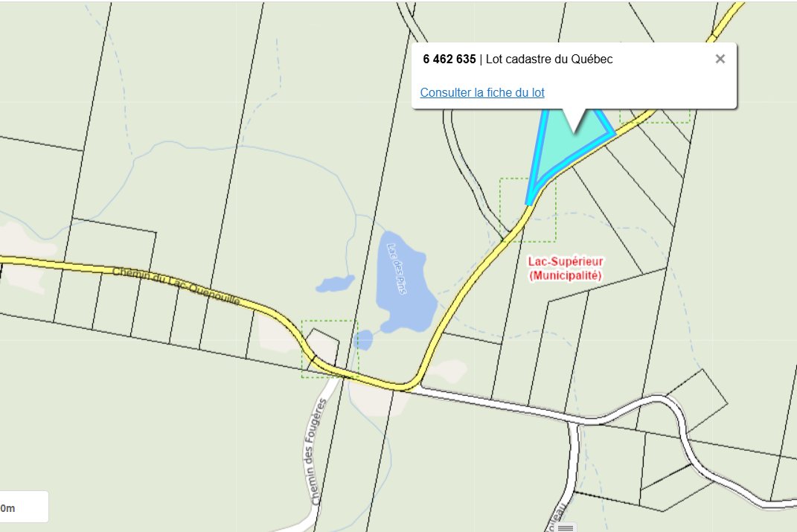Click the small pond west of Lac des Pins
This screenshot has height=532, width=797.
coord(334,283)
